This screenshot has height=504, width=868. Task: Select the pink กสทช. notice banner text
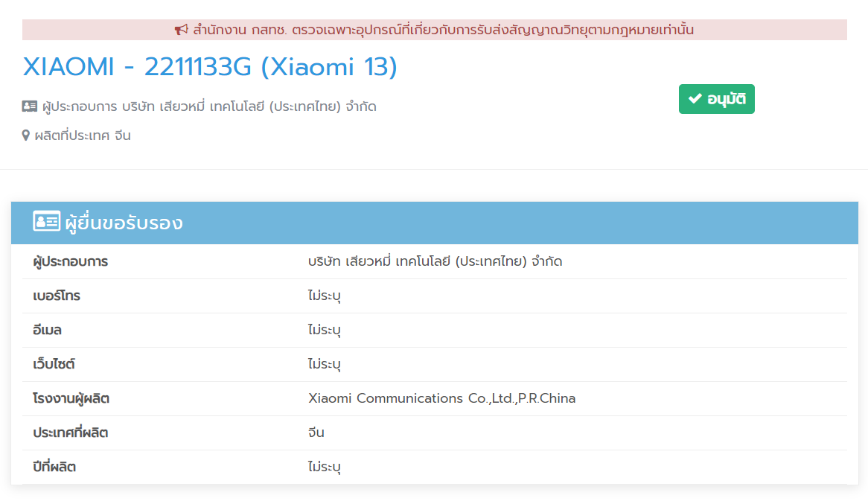pos(443,30)
